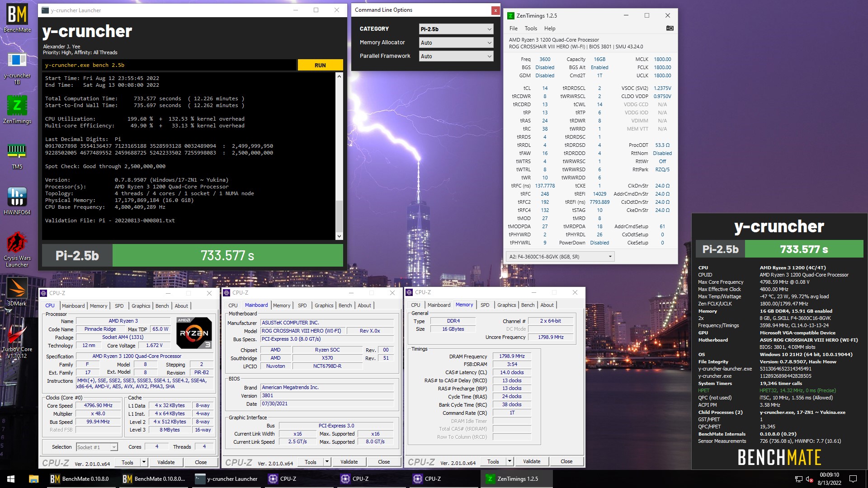Select About tab in Mainboard CPU-Z window

click(364, 305)
